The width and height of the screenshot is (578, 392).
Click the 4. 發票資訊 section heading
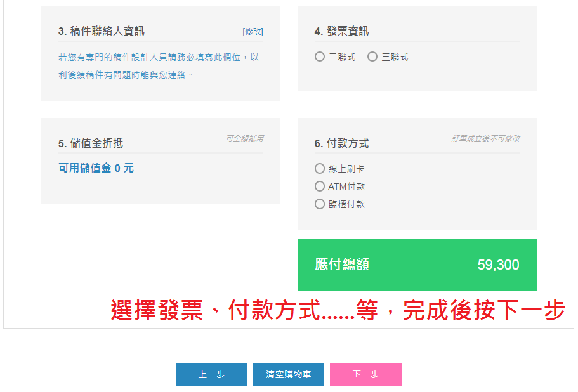pyautogui.click(x=341, y=31)
